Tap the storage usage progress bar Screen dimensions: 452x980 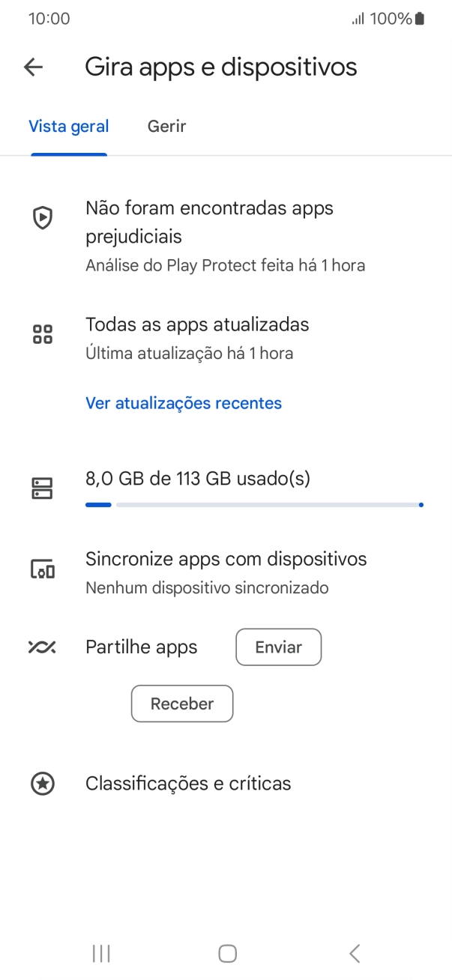pos(253,505)
